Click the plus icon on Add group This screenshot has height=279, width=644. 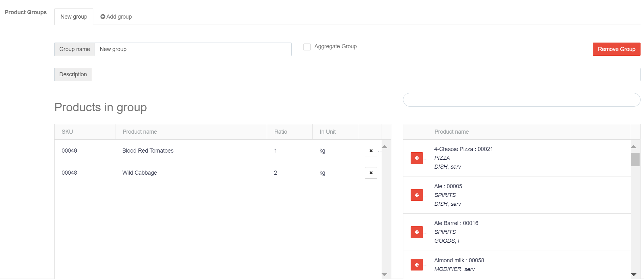(x=103, y=17)
